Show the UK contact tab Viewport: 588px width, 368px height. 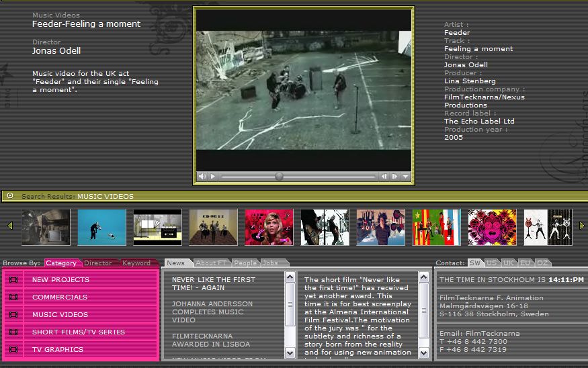coord(509,263)
